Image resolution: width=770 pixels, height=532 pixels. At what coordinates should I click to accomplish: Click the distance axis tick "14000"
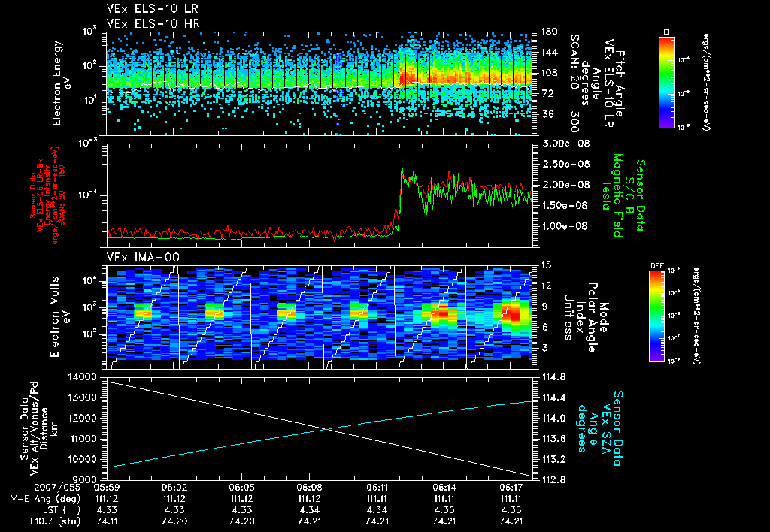pyautogui.click(x=83, y=377)
